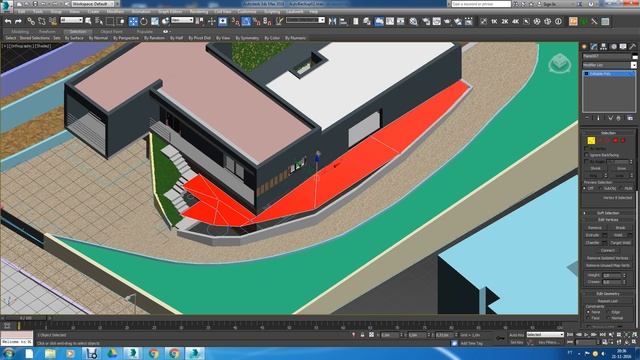Image resolution: width=640 pixels, height=360 pixels.
Task: Select the None constraint radio button
Action: point(588,312)
